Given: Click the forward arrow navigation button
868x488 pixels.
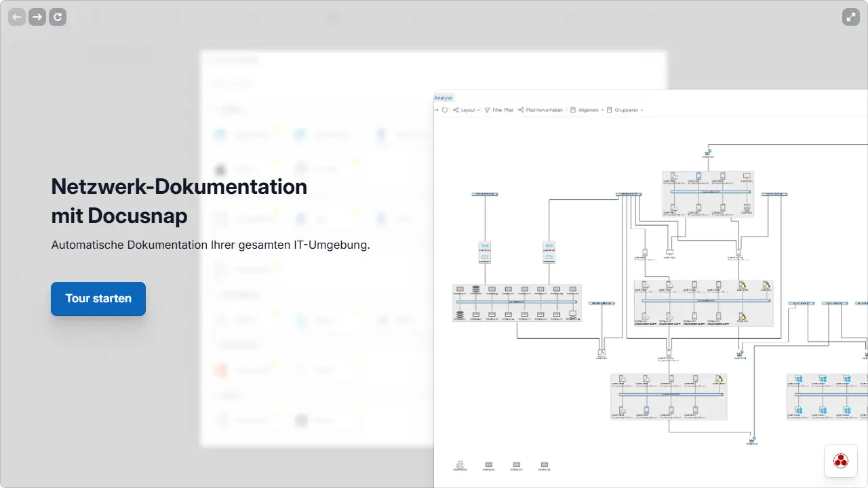Looking at the screenshot, I should click(x=37, y=17).
